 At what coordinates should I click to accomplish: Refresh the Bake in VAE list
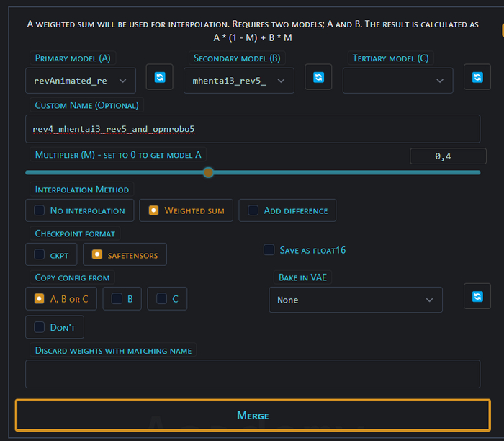pyautogui.click(x=477, y=296)
